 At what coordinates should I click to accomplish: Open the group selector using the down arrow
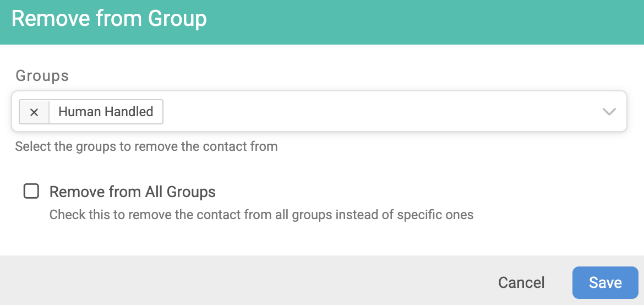click(x=609, y=112)
